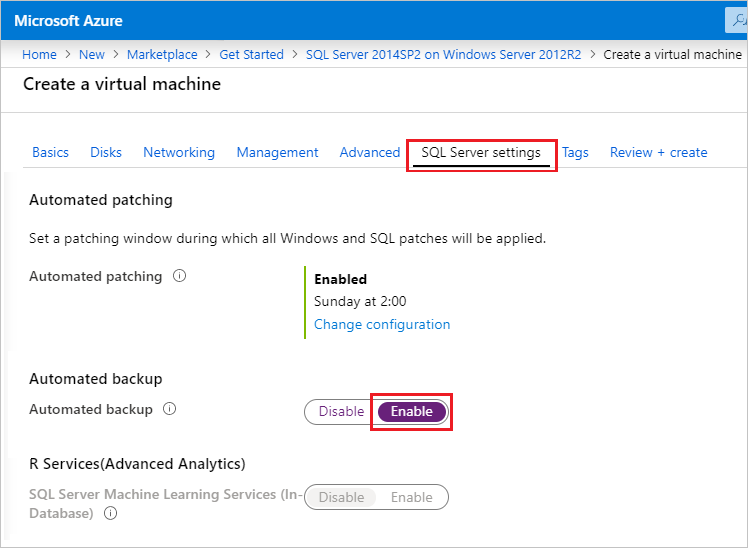Open SQL Server 2014SP2 breadcrumb link
Viewport: 749px width, 551px height.
coord(443,54)
